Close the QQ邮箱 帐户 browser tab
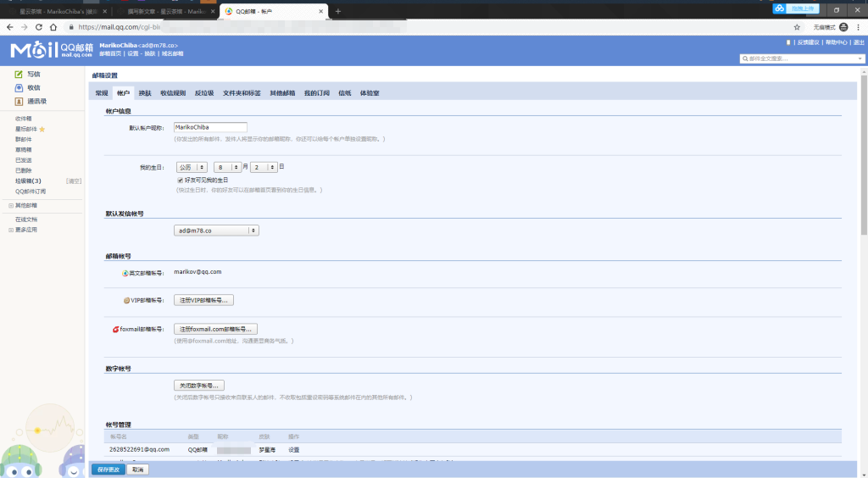 coord(320,11)
